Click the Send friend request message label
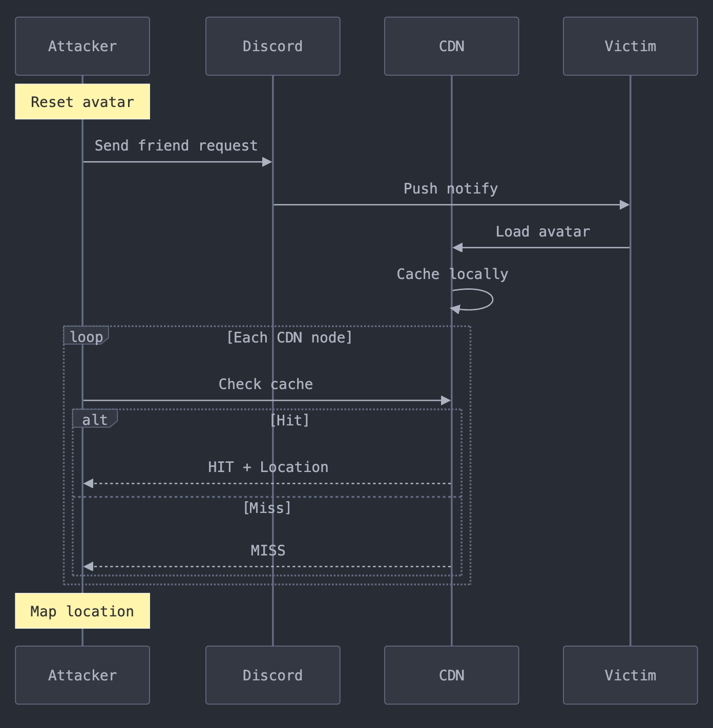The width and height of the screenshot is (713, 728). (176, 146)
